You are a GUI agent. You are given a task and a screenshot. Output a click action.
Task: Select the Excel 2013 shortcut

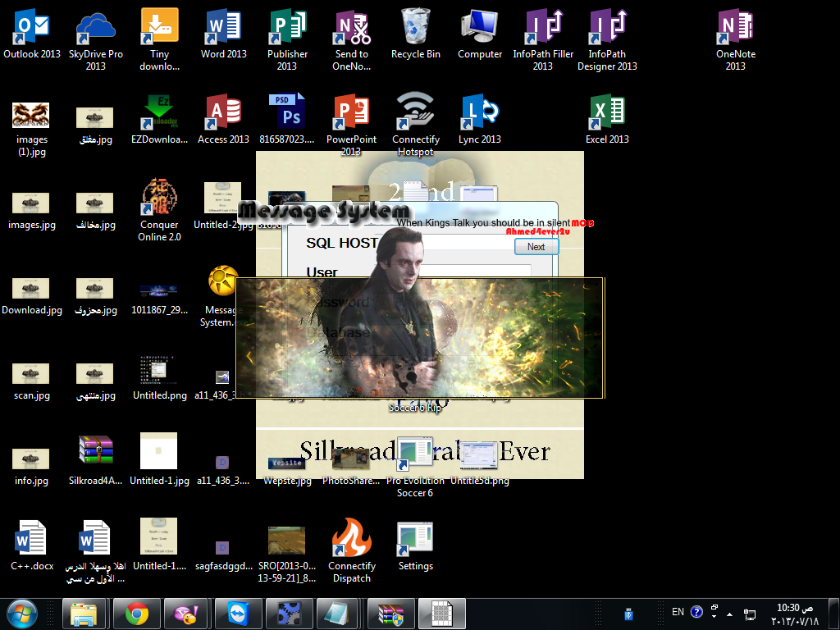[x=607, y=112]
